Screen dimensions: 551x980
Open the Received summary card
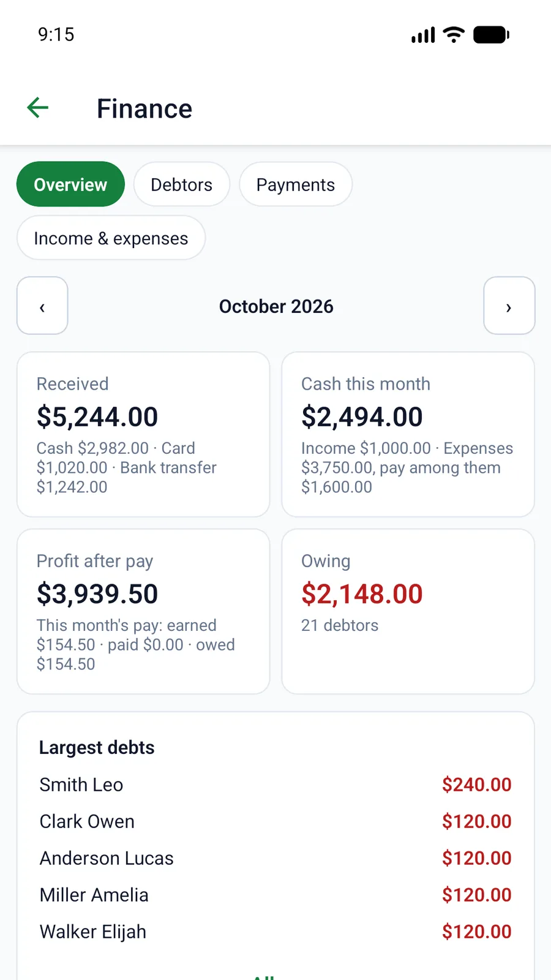[143, 434]
